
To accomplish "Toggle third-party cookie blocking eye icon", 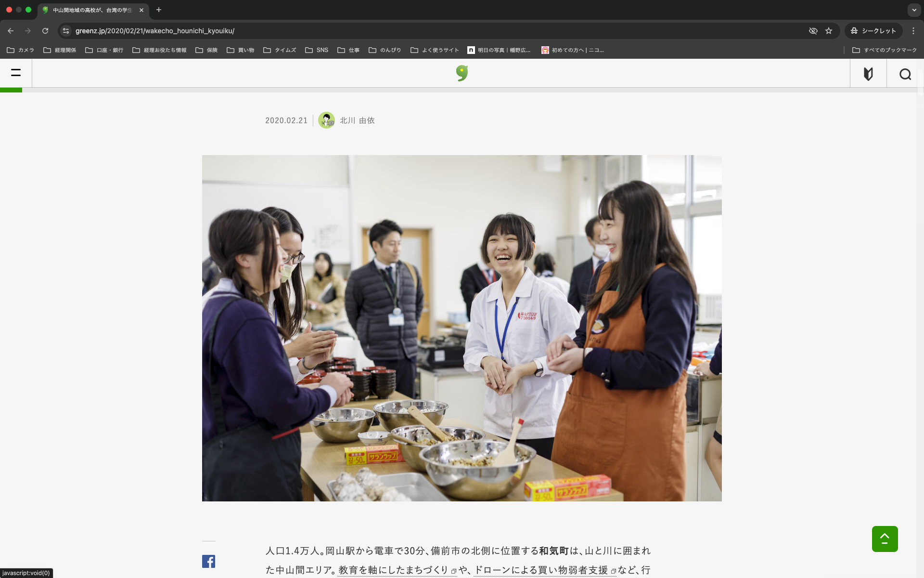I will click(x=813, y=31).
